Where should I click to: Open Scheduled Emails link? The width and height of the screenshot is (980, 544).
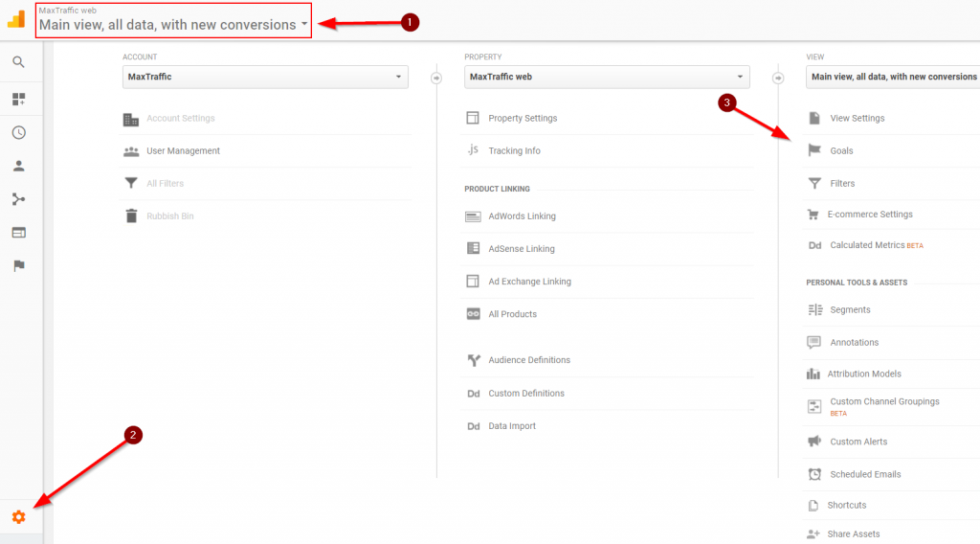pos(865,475)
